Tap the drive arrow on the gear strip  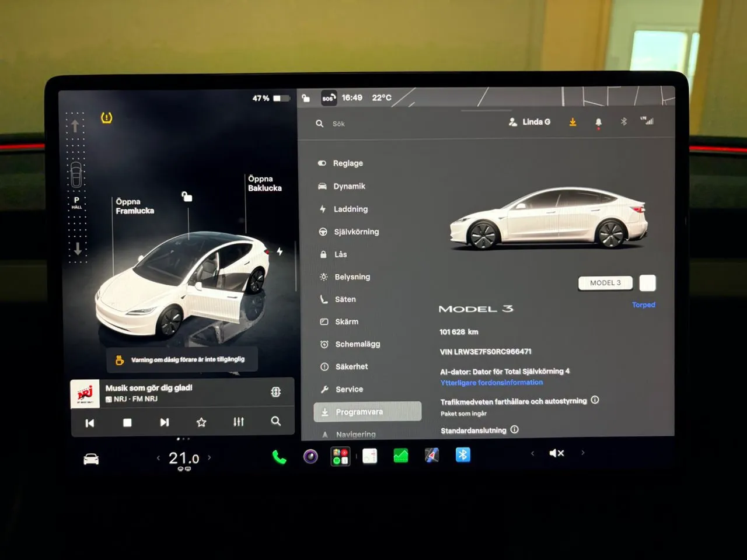click(x=75, y=126)
